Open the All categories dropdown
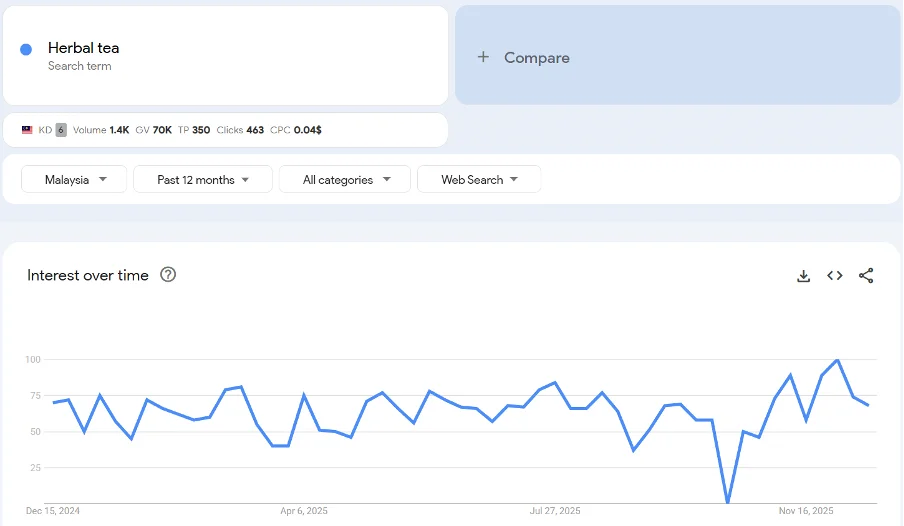 pyautogui.click(x=345, y=180)
